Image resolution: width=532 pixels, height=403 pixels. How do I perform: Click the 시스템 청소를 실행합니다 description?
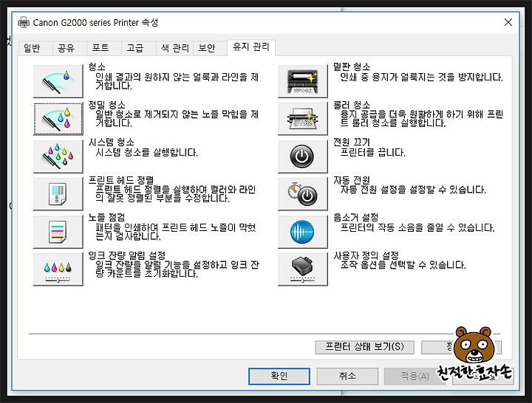146,153
